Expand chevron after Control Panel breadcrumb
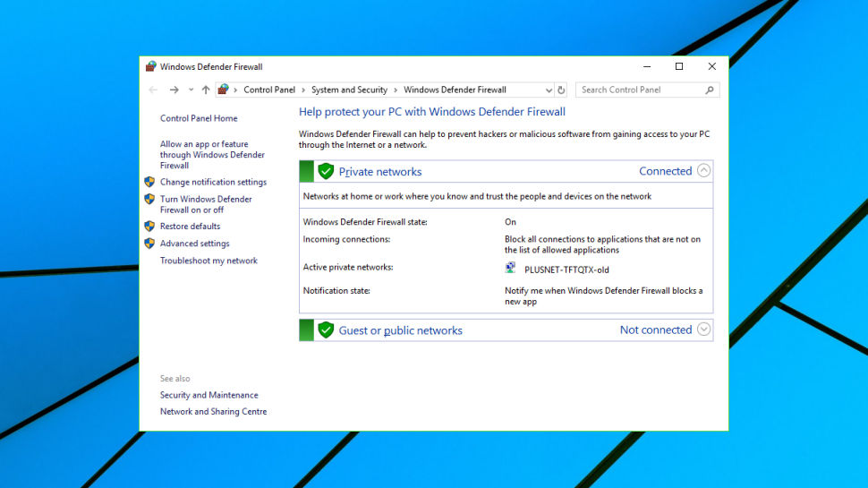 click(x=303, y=90)
